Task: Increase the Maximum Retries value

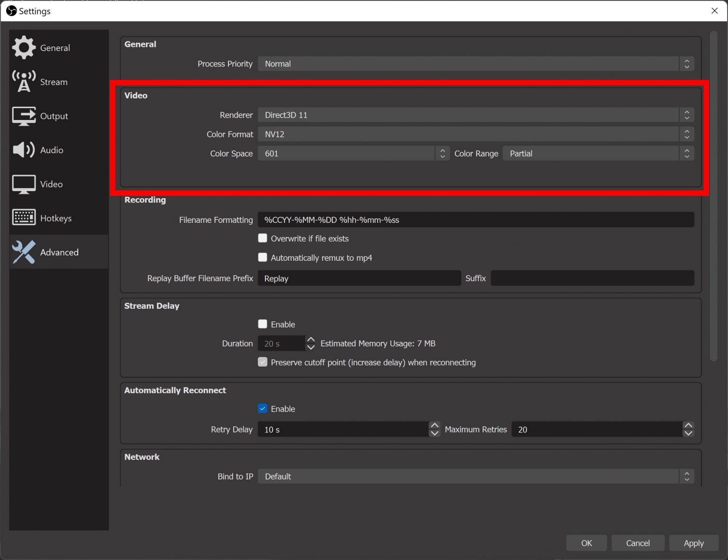Action: click(x=688, y=425)
